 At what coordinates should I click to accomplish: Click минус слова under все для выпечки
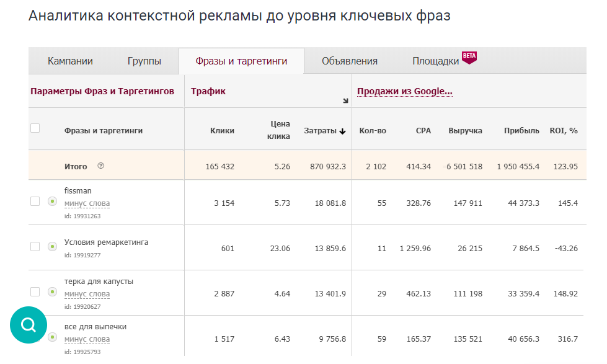[87, 339]
